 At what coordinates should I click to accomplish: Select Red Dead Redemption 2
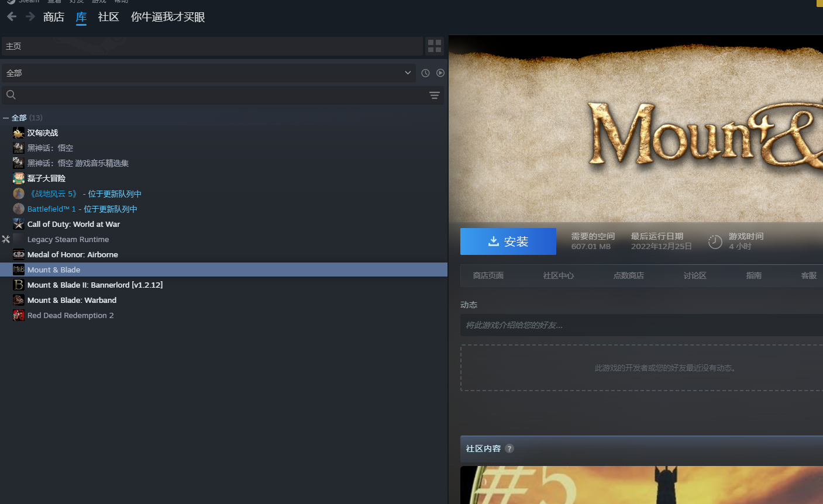[71, 315]
